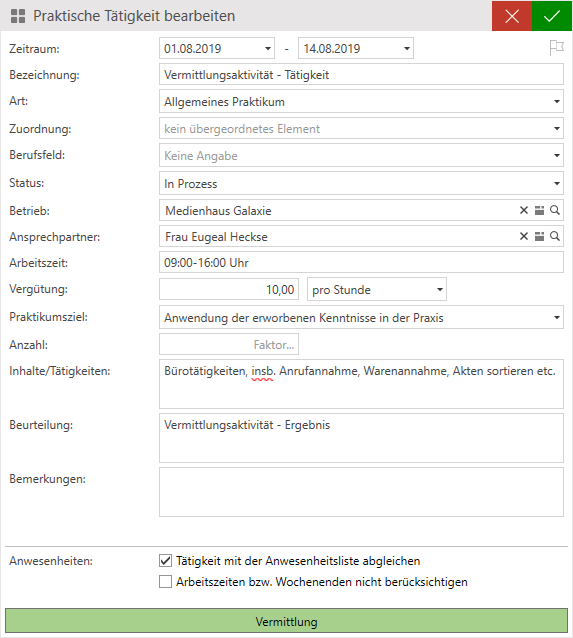Cancel editing with the red X icon
573x638 pixels.
pyautogui.click(x=512, y=16)
